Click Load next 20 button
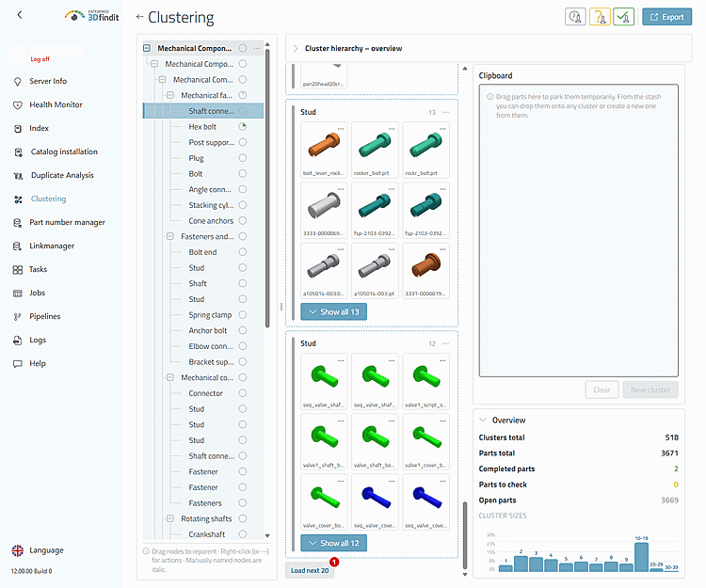706x588 pixels. tap(310, 570)
